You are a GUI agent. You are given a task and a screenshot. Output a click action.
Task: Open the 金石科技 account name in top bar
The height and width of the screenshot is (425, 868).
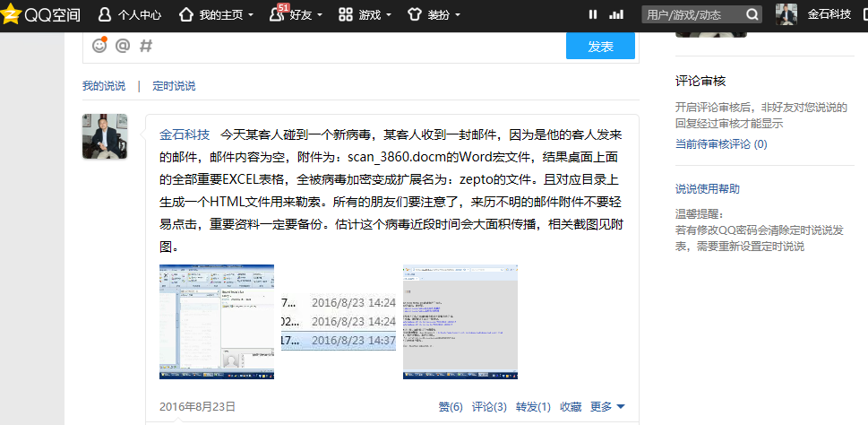click(829, 14)
